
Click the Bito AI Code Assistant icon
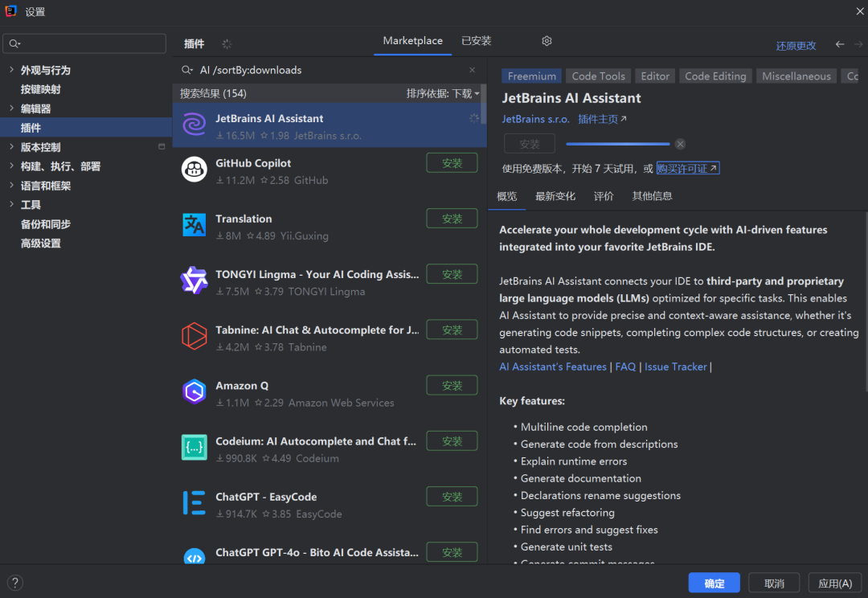tap(194, 556)
